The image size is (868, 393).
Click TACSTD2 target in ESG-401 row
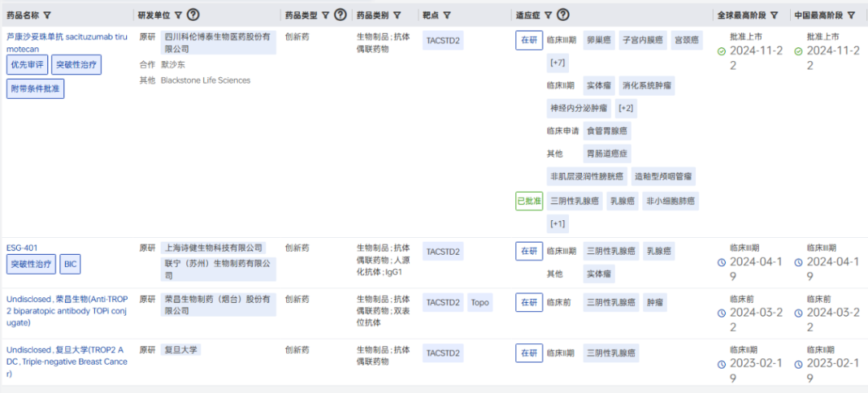point(443,252)
